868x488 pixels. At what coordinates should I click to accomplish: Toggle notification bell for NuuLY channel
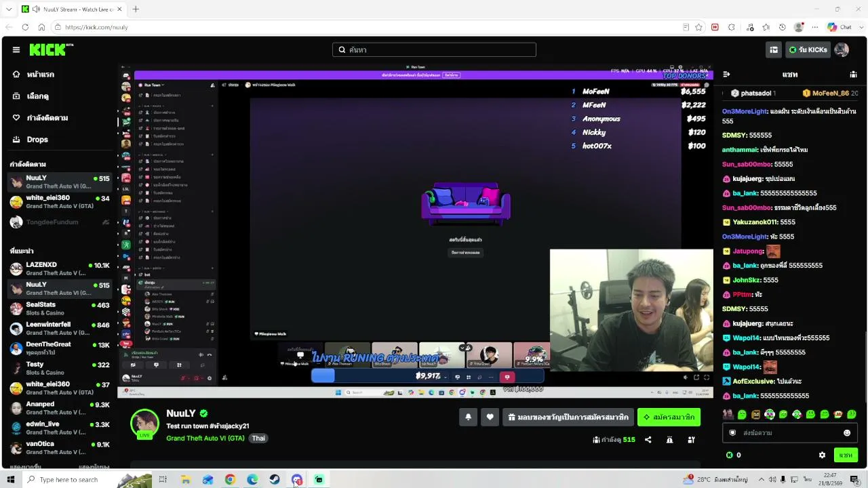tap(468, 418)
